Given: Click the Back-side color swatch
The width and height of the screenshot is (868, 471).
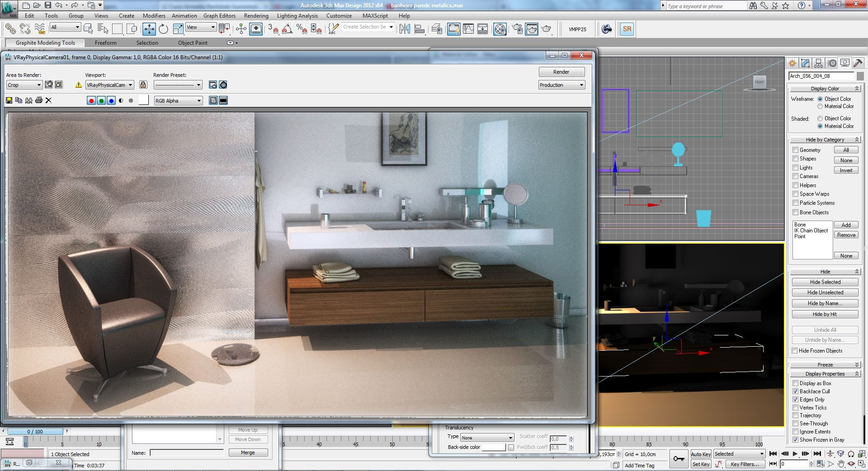Looking at the screenshot, I should [x=493, y=447].
